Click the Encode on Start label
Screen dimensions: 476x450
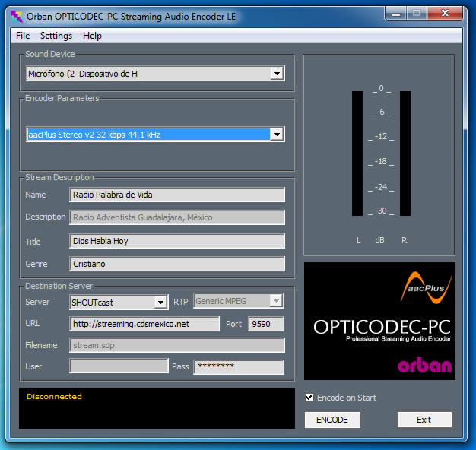pos(347,398)
